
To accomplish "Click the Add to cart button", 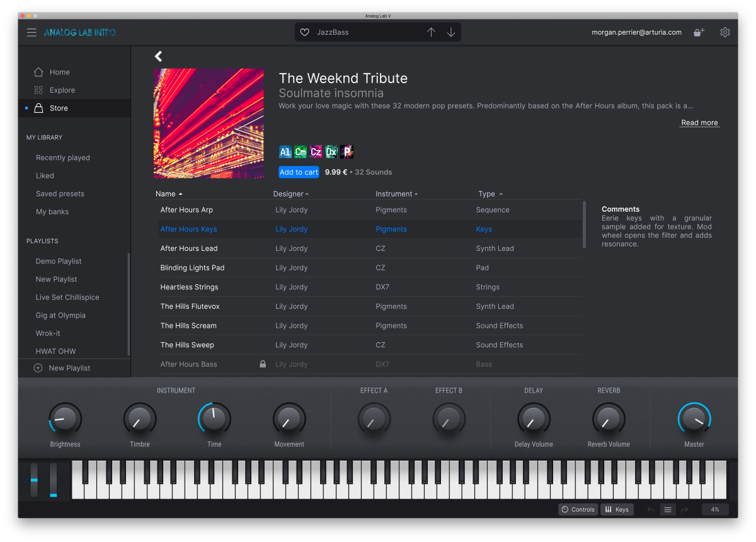I will (x=299, y=172).
